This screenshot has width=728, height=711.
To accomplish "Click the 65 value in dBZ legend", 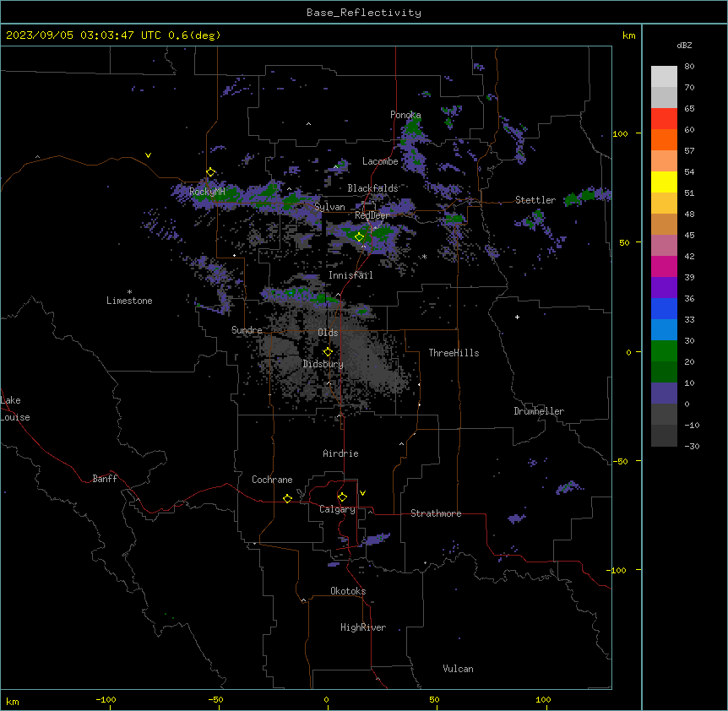I will click(x=689, y=109).
